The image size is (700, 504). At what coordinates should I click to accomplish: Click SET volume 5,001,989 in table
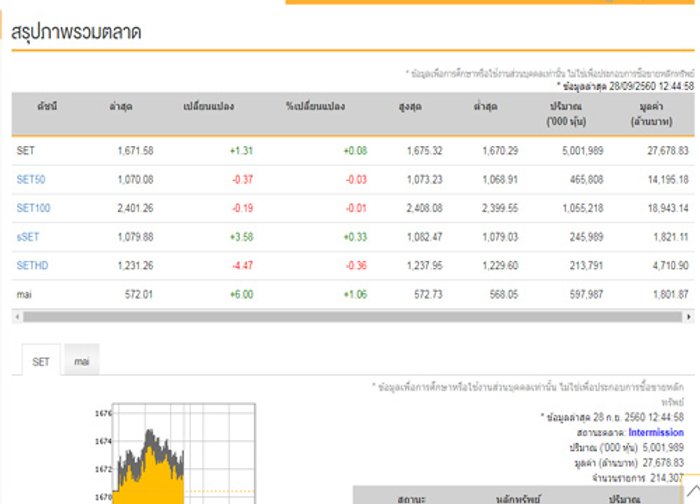point(583,151)
